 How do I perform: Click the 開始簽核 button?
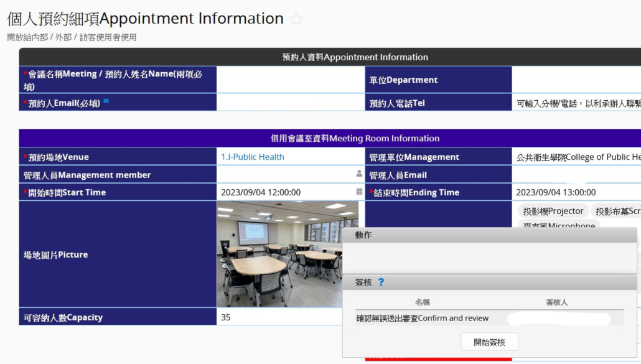tap(489, 342)
